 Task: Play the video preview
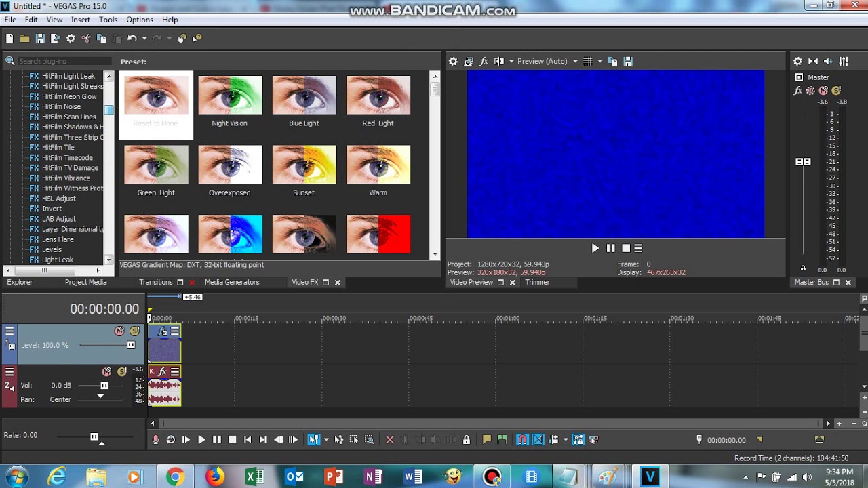pyautogui.click(x=595, y=249)
